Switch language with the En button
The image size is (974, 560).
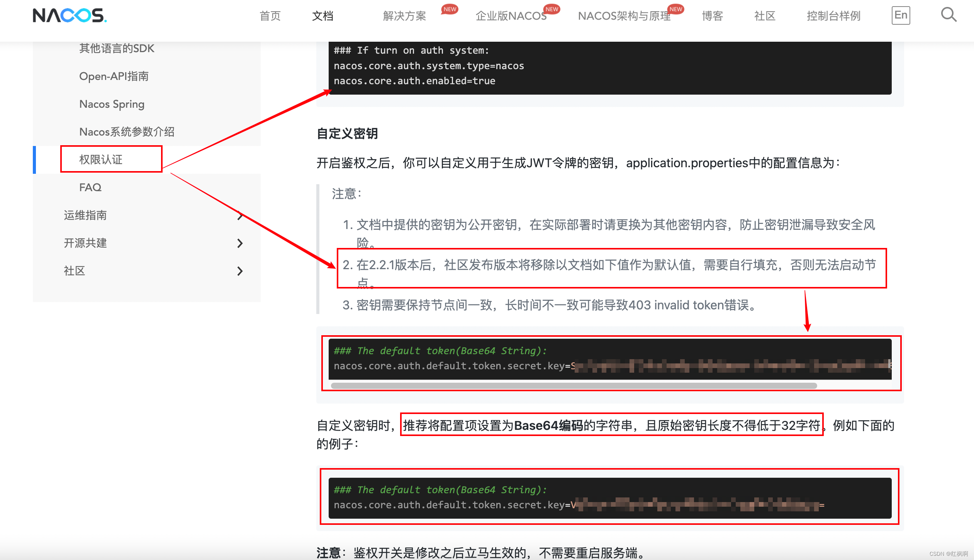point(901,15)
